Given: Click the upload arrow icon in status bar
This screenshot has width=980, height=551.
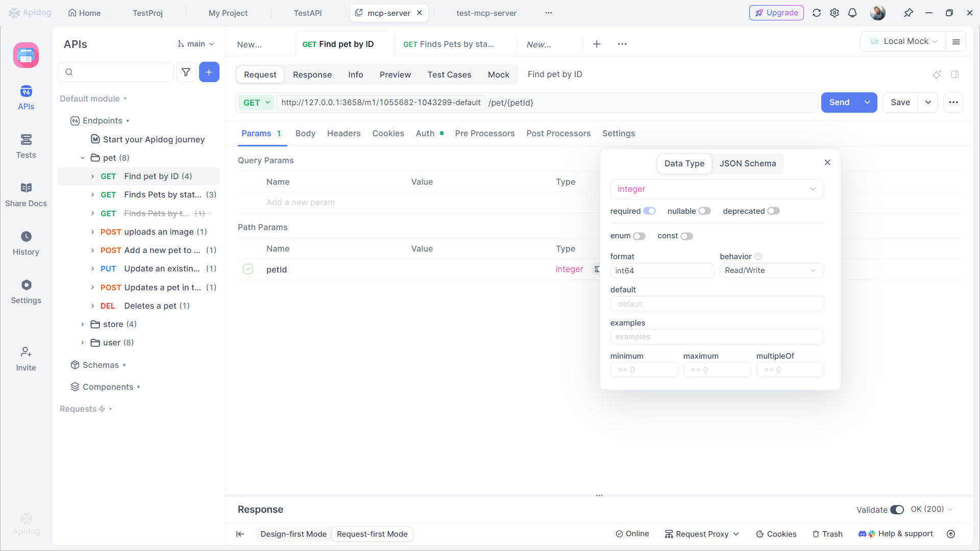Looking at the screenshot, I should coord(951,534).
